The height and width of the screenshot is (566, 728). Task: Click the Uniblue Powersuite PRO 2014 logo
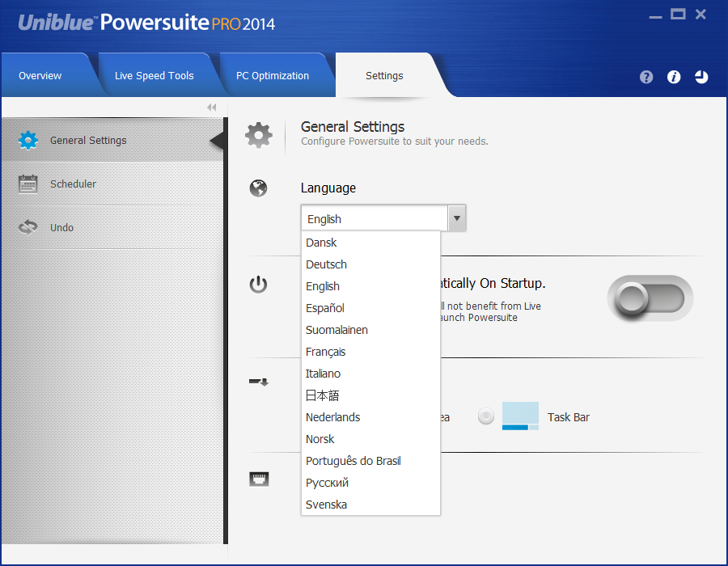tap(146, 23)
